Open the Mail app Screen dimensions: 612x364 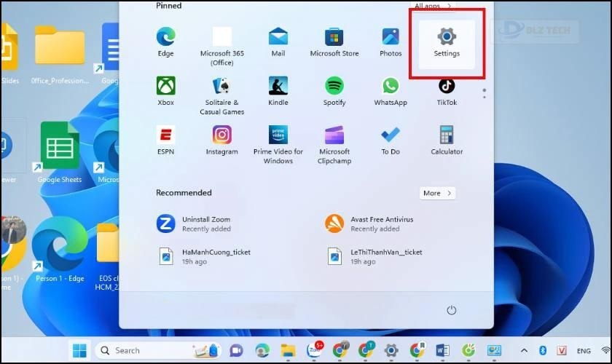278,42
